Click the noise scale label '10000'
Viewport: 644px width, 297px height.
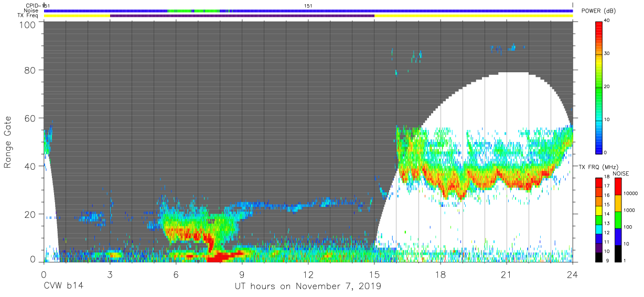pyautogui.click(x=630, y=193)
